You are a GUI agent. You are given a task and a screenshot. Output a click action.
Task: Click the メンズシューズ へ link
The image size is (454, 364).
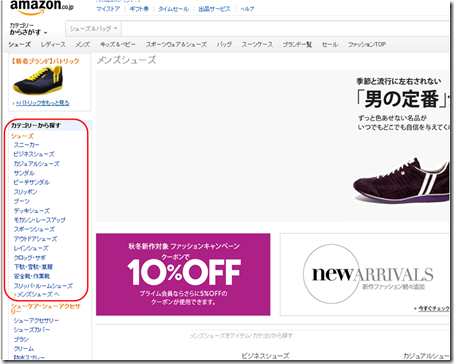(x=38, y=294)
